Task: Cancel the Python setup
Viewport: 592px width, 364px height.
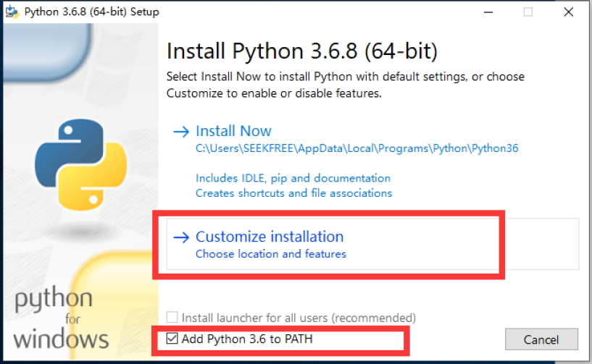Action: pos(541,339)
